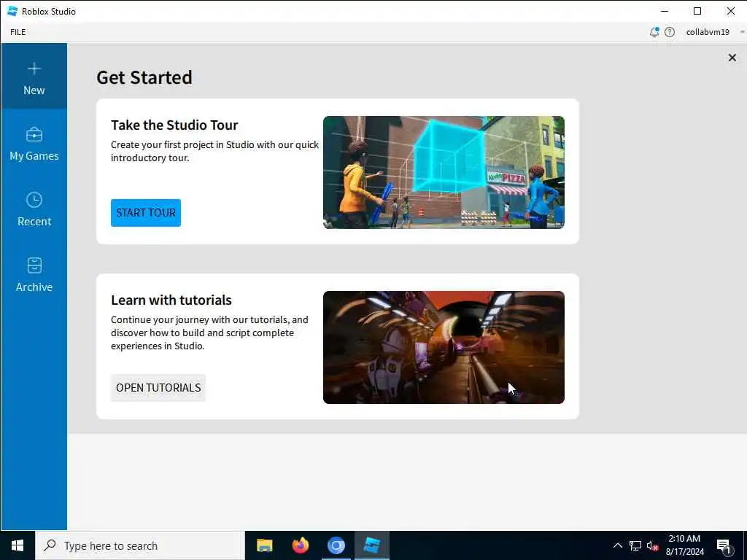The image size is (747, 560).
Task: Click the OPEN TUTORIALS button
Action: [158, 388]
